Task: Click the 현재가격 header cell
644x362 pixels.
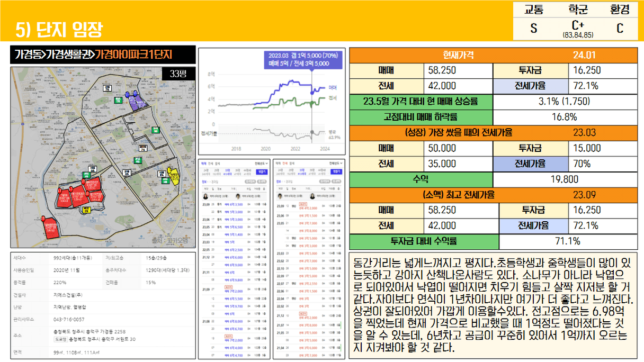Action: (459, 55)
